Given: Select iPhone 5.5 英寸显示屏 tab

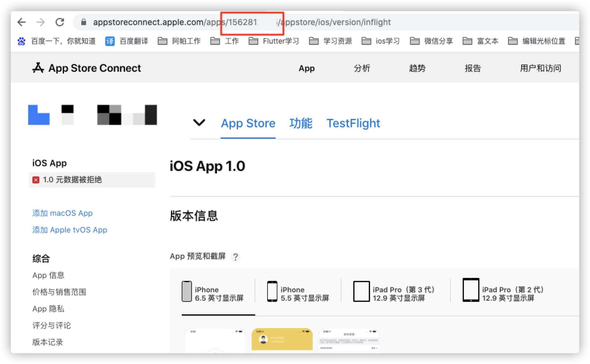Looking at the screenshot, I should tap(298, 292).
